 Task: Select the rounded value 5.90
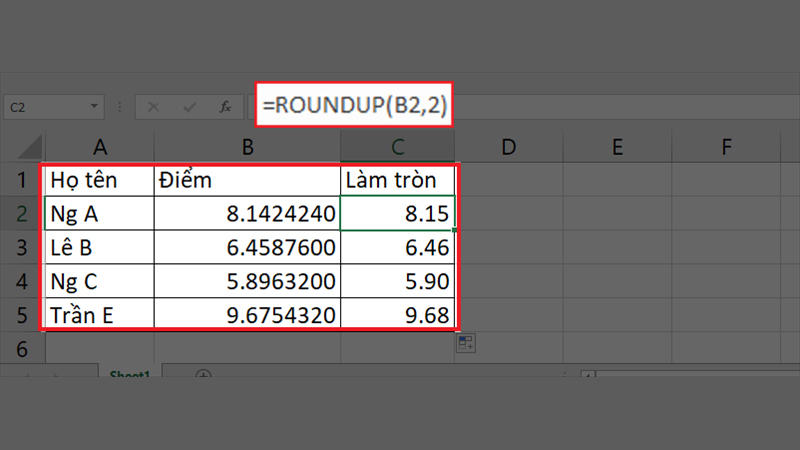(x=397, y=281)
